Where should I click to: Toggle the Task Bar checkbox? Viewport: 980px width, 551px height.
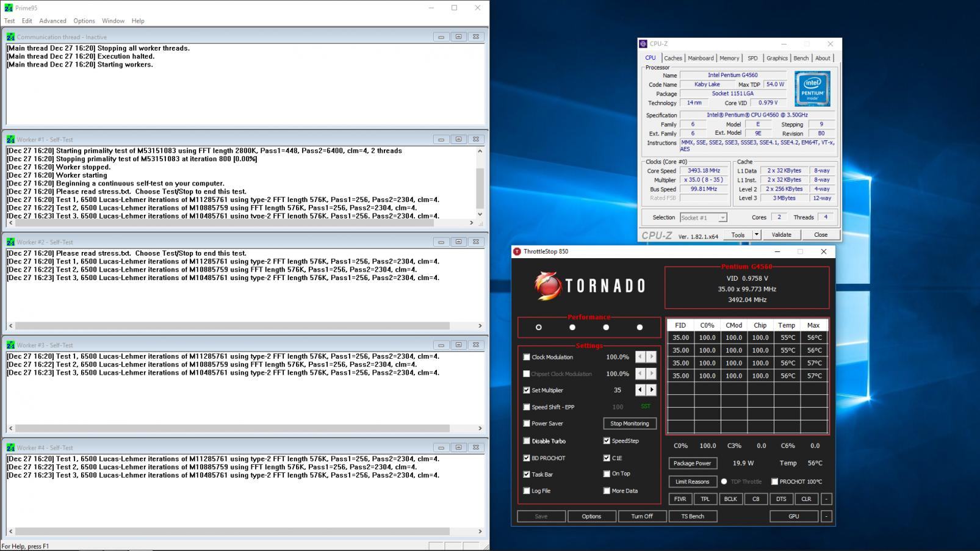tap(527, 474)
